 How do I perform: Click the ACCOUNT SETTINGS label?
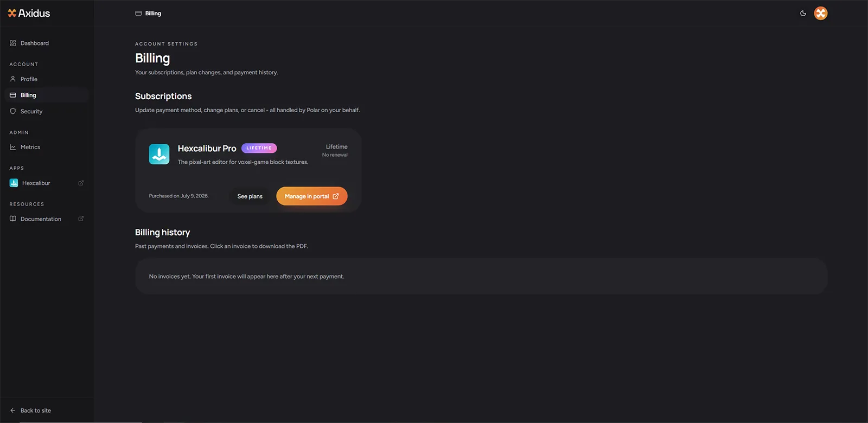click(167, 44)
